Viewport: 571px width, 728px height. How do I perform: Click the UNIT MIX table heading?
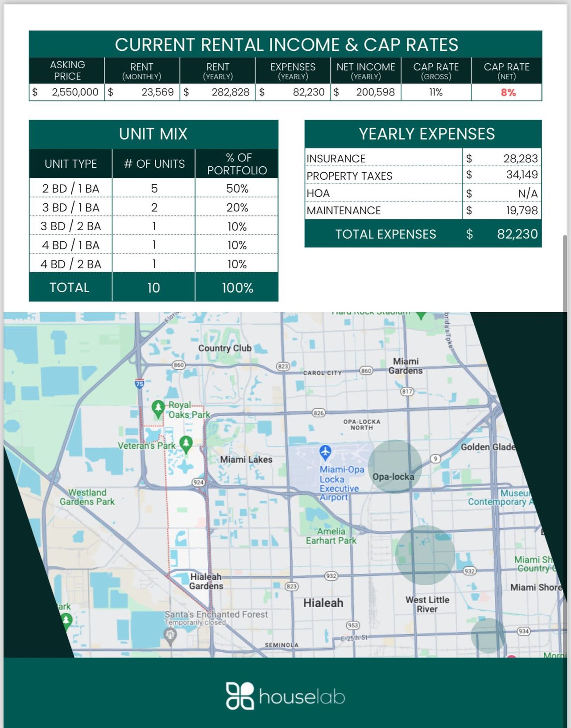tap(153, 134)
